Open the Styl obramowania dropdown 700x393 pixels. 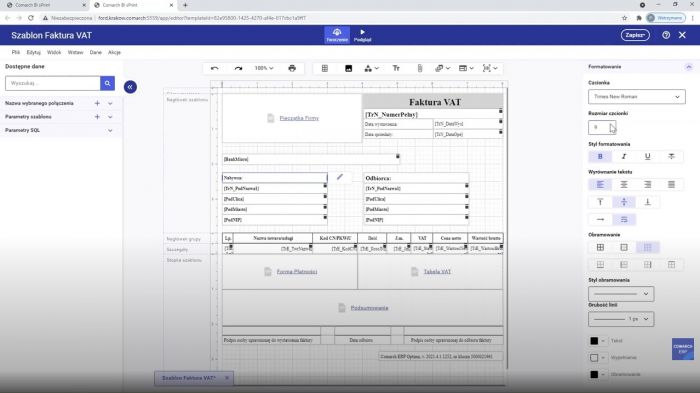[621, 294]
